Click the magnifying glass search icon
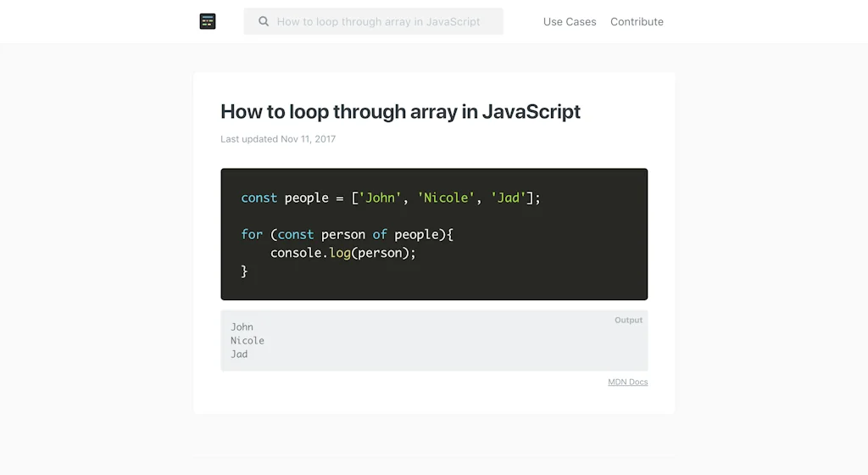The width and height of the screenshot is (868, 475). [x=264, y=21]
